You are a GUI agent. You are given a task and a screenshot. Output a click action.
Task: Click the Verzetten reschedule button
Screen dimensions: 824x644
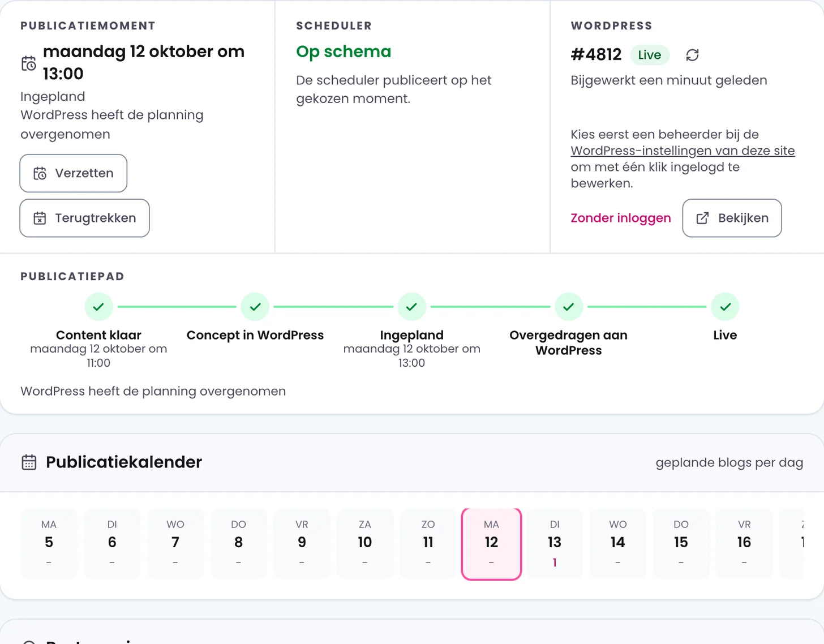[74, 173]
